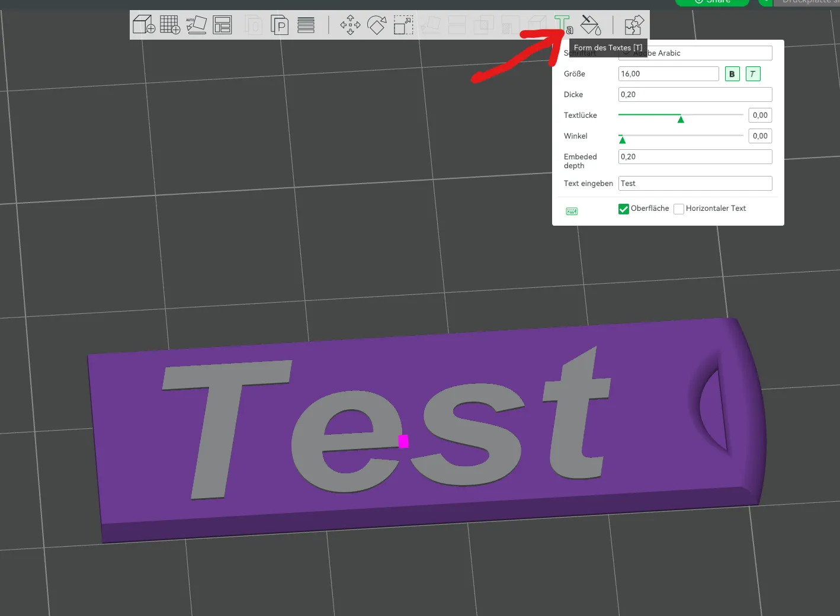Click the 'Größe' label

tap(575, 74)
